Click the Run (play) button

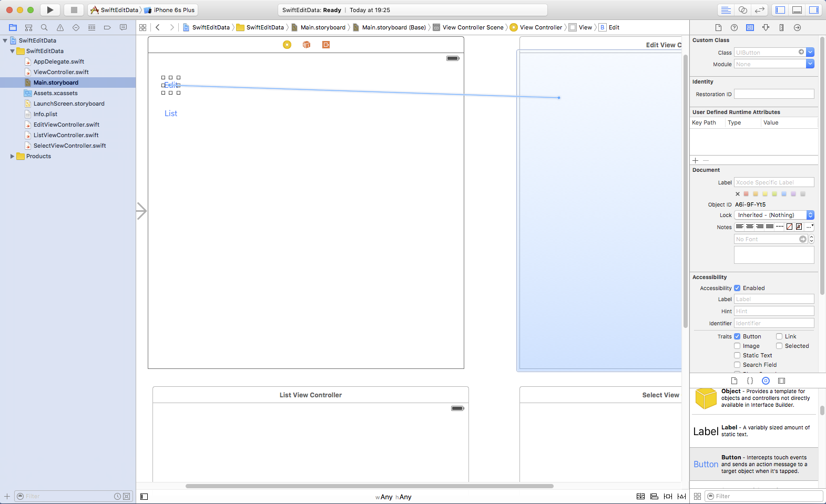tap(50, 10)
